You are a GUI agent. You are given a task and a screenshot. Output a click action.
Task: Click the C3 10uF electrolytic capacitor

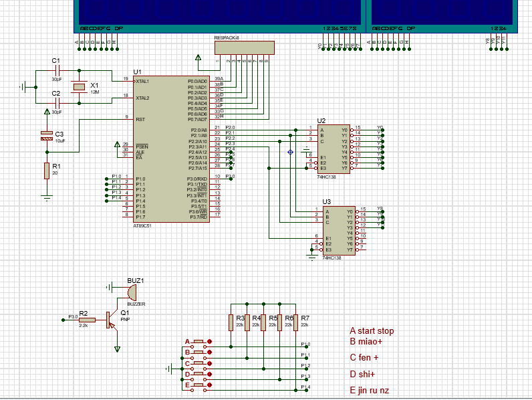46,136
